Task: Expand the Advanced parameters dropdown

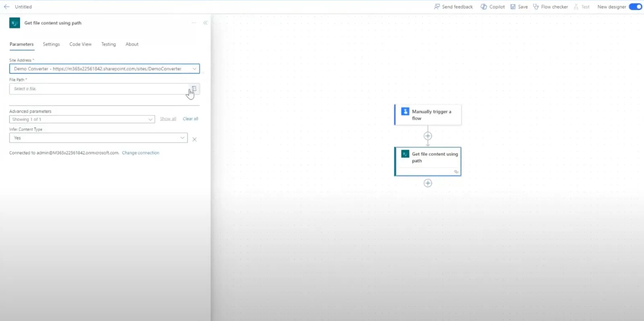Action: (82, 119)
